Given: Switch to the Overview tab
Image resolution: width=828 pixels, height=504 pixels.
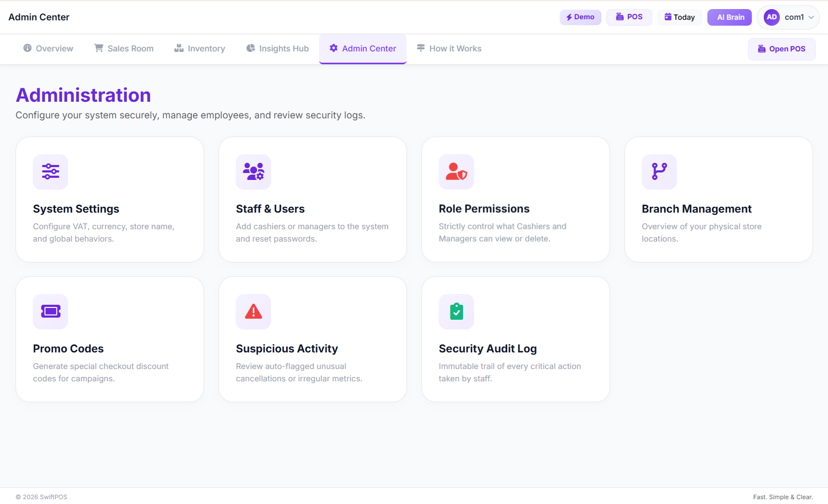Looking at the screenshot, I should coord(48,49).
